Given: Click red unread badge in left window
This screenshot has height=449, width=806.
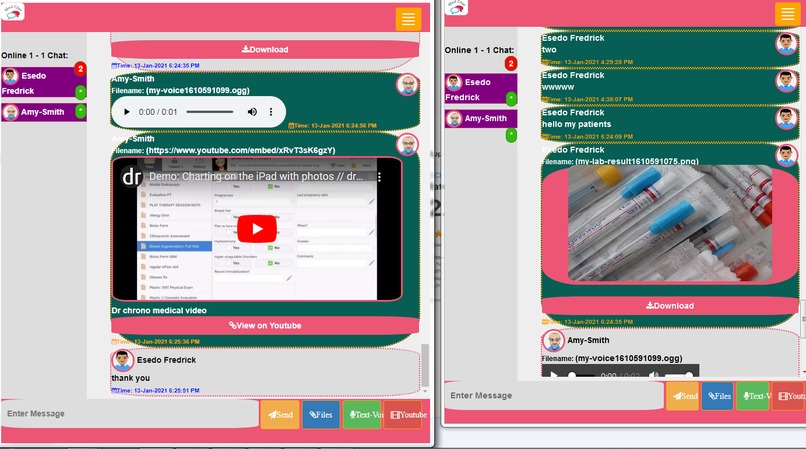Looking at the screenshot, I should click(x=80, y=68).
